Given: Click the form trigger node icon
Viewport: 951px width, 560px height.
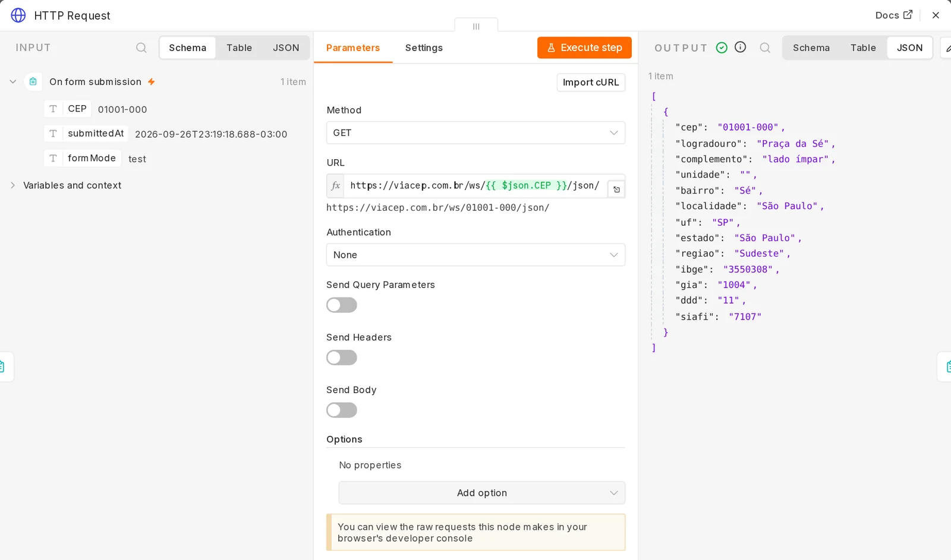Looking at the screenshot, I should 33,81.
